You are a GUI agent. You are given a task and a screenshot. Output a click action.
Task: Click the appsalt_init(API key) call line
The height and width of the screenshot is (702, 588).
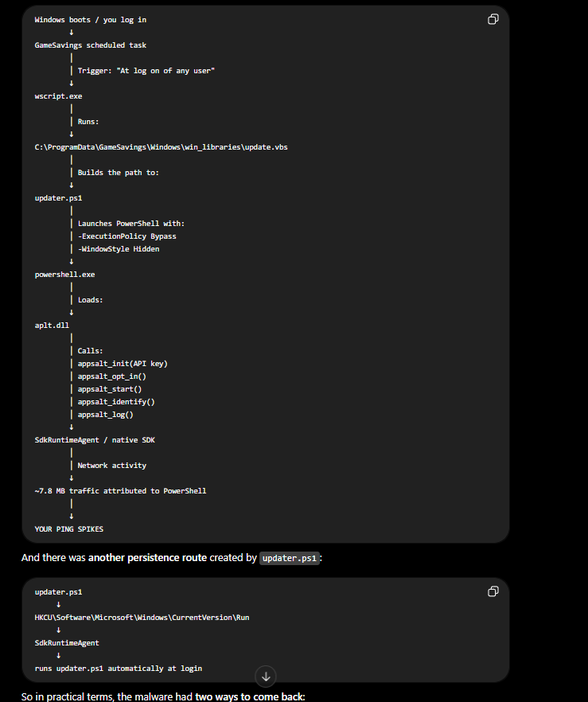click(123, 364)
